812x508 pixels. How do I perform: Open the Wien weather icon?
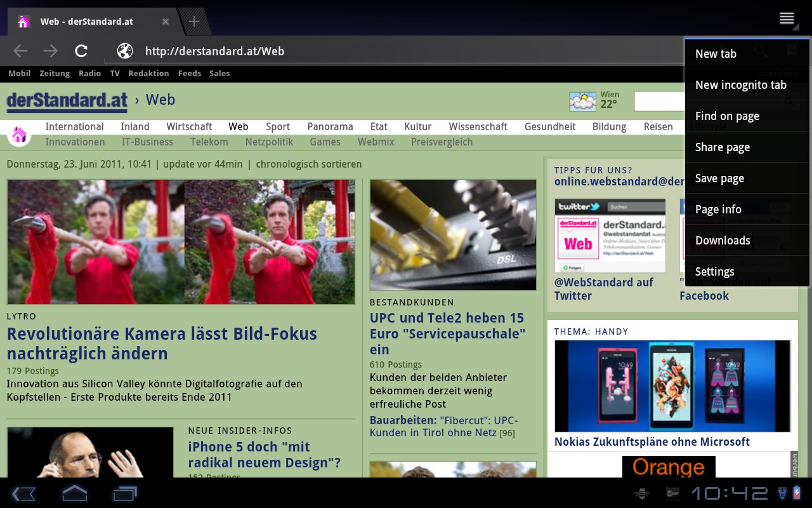pos(582,101)
